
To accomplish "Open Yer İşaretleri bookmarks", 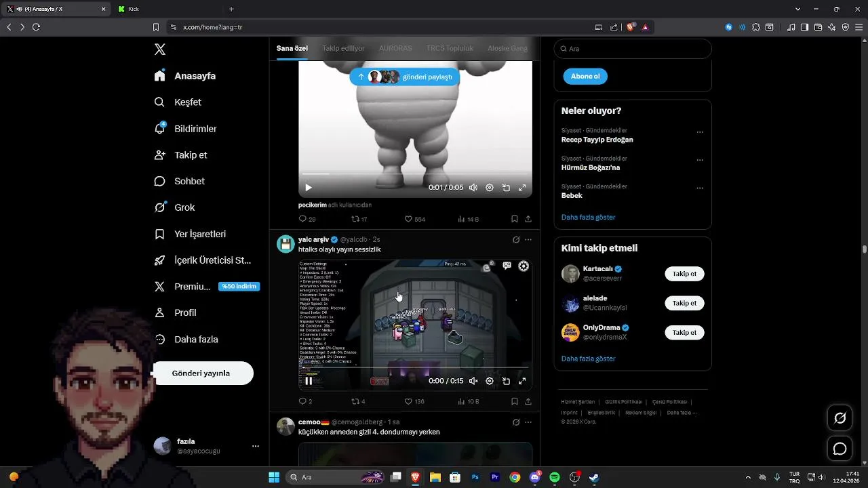I will tap(190, 234).
